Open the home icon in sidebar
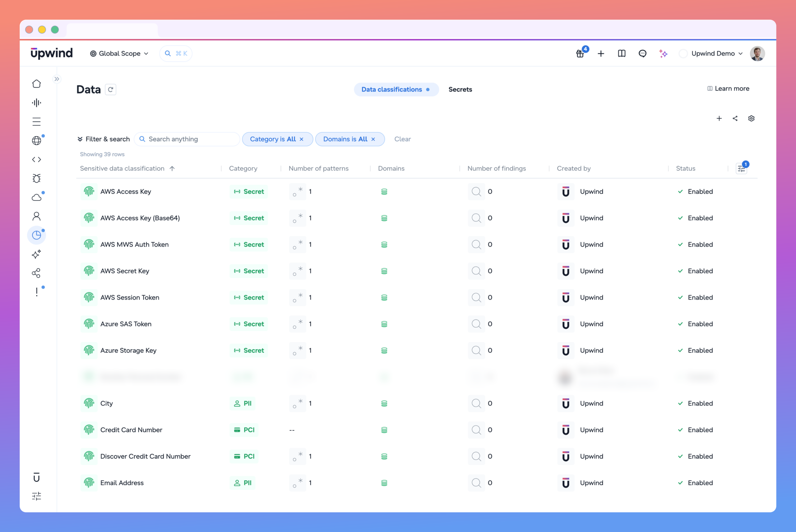The width and height of the screenshot is (796, 532). pyautogui.click(x=36, y=84)
